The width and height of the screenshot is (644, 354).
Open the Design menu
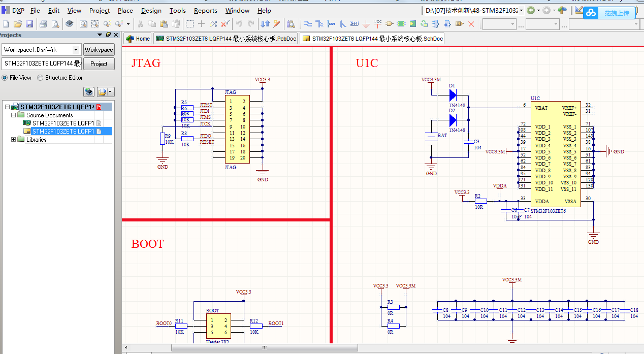coord(151,10)
